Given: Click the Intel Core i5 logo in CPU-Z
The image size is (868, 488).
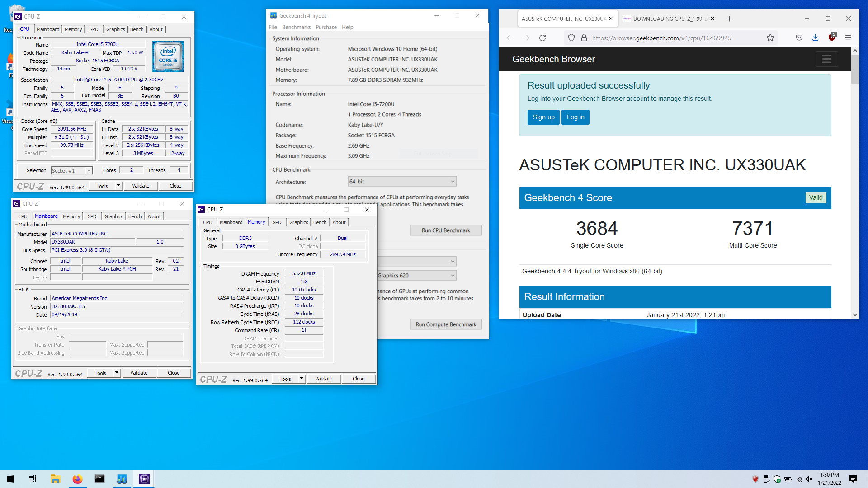Looking at the screenshot, I should tap(168, 56).
